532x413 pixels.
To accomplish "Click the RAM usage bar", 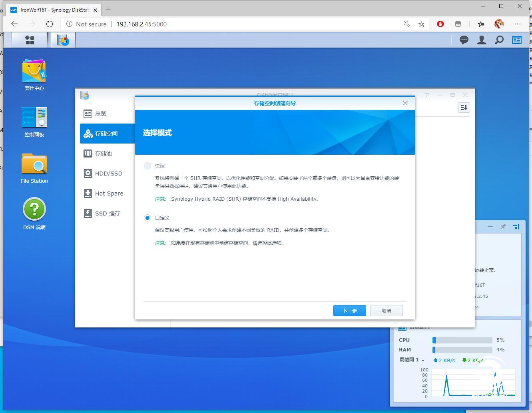I will (x=462, y=350).
